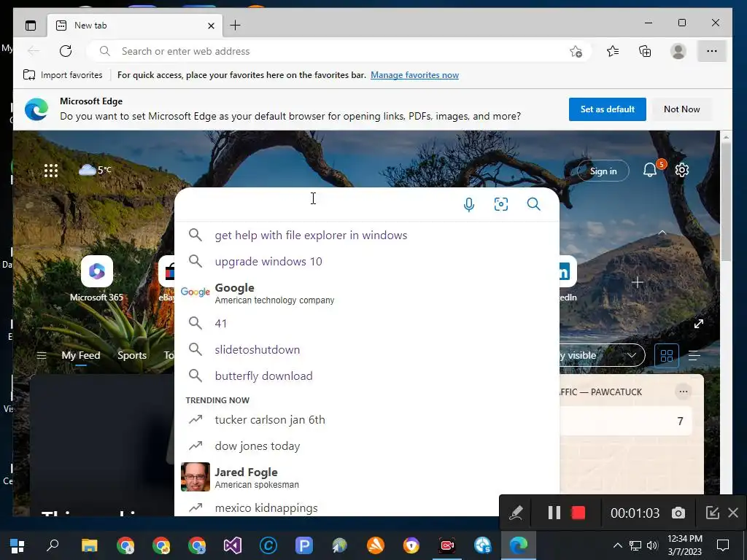Open Visual Studio from taskbar

coord(233,545)
